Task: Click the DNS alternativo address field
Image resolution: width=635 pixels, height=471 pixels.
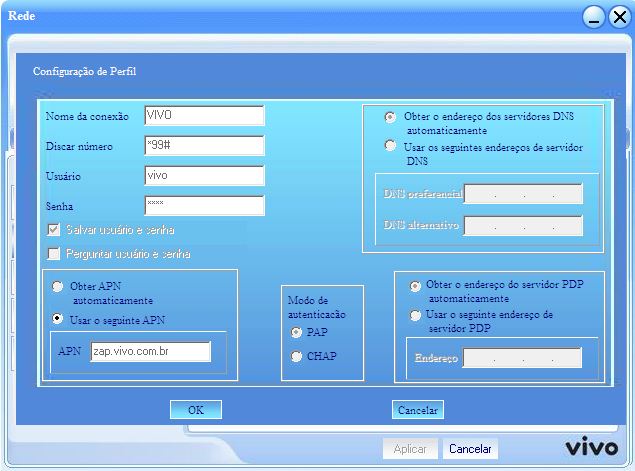Action: tap(523, 226)
